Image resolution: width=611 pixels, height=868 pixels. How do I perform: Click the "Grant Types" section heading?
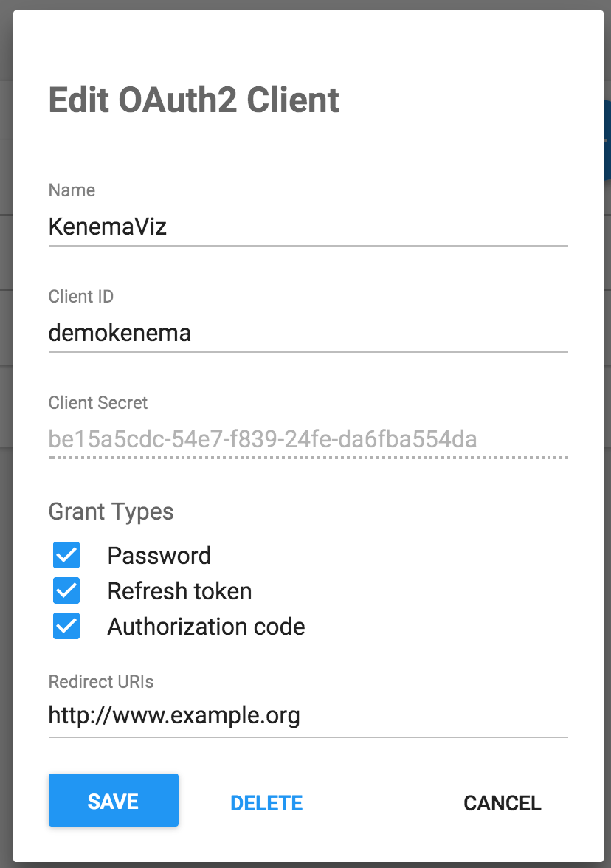(x=111, y=511)
